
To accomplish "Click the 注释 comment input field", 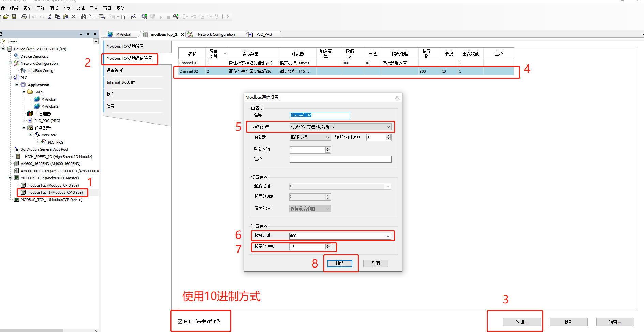I will click(340, 159).
